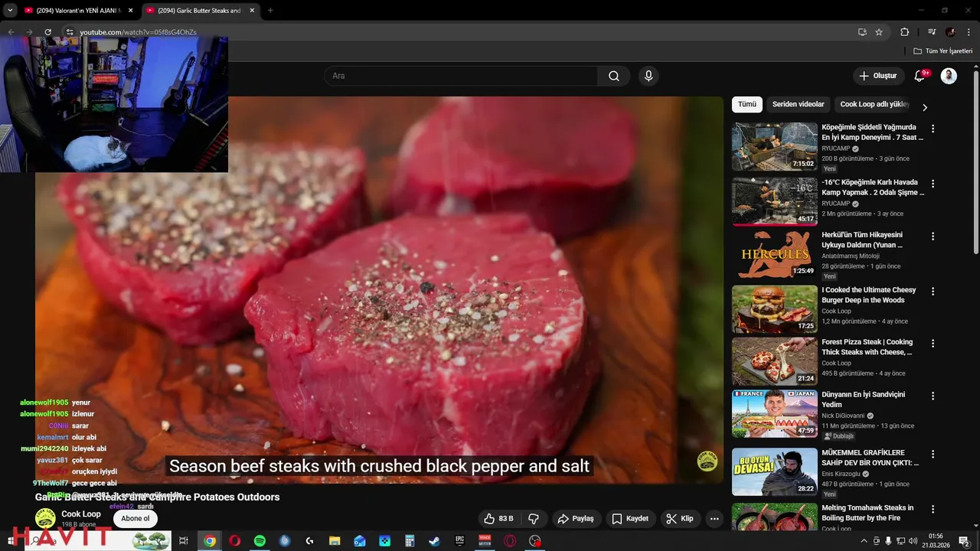Open Calculator from the taskbar
This screenshot has width=980, height=551.
(x=410, y=541)
